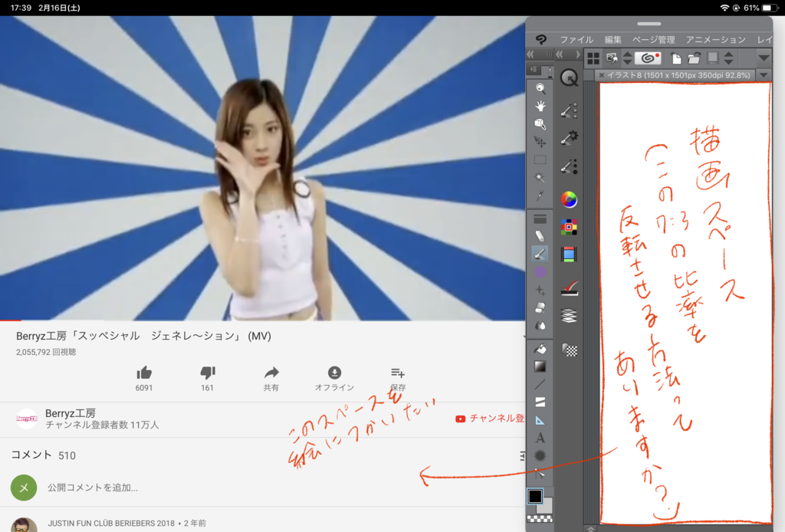Open the Layer palette stacked sheets icon
The height and width of the screenshot is (532, 785).
(x=570, y=316)
